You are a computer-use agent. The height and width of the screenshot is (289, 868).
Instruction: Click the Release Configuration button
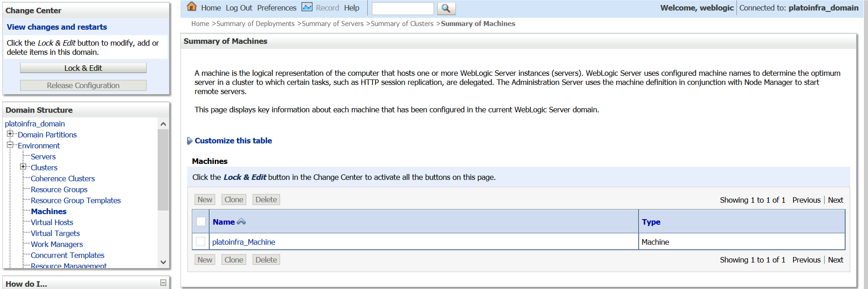[x=83, y=85]
